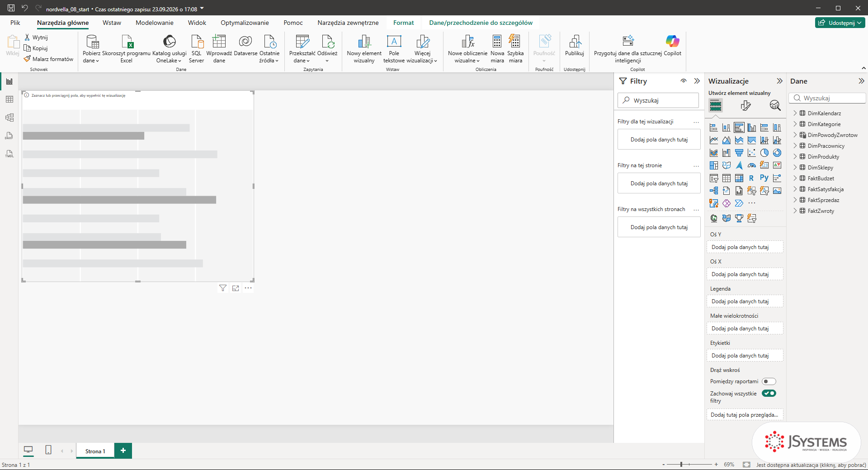
Task: Select the Py Python visual icon
Action: click(x=764, y=178)
